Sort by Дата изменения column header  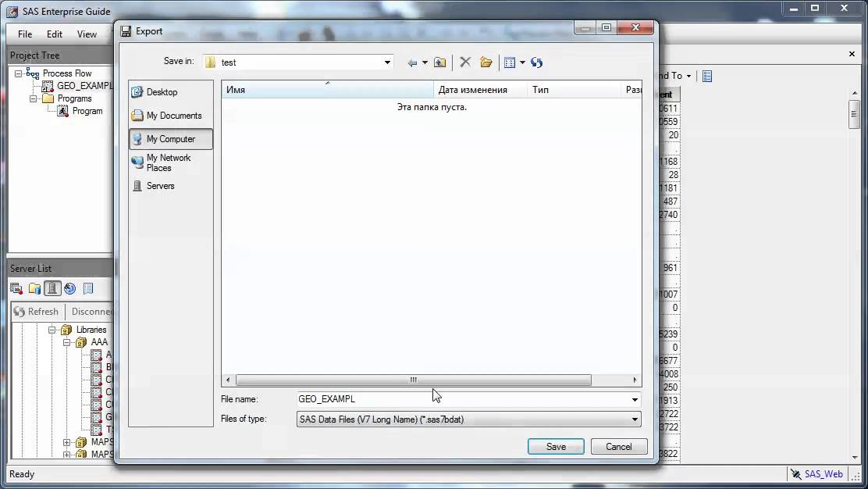pos(480,90)
